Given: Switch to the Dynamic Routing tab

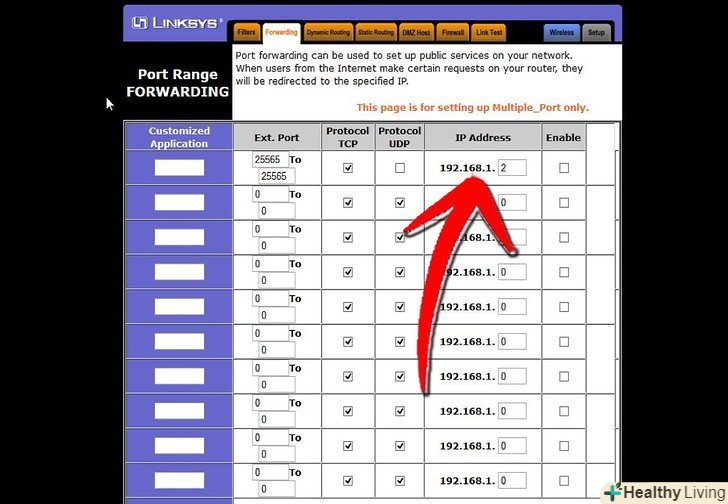Looking at the screenshot, I should tap(328, 32).
